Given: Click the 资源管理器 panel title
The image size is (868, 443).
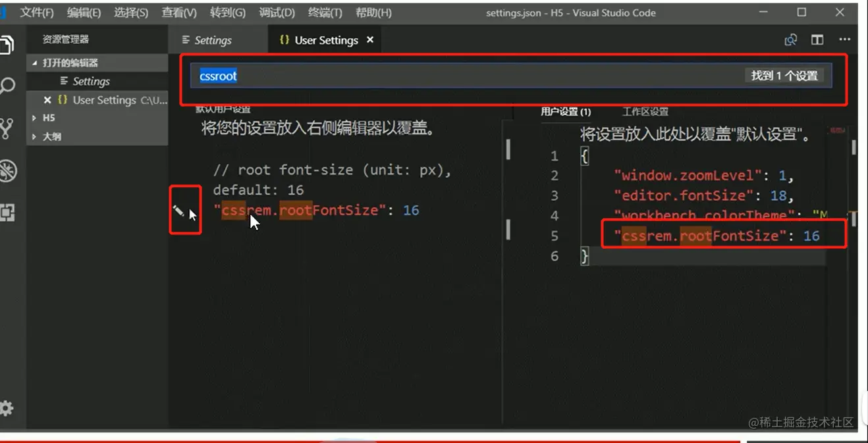Looking at the screenshot, I should click(x=66, y=39).
